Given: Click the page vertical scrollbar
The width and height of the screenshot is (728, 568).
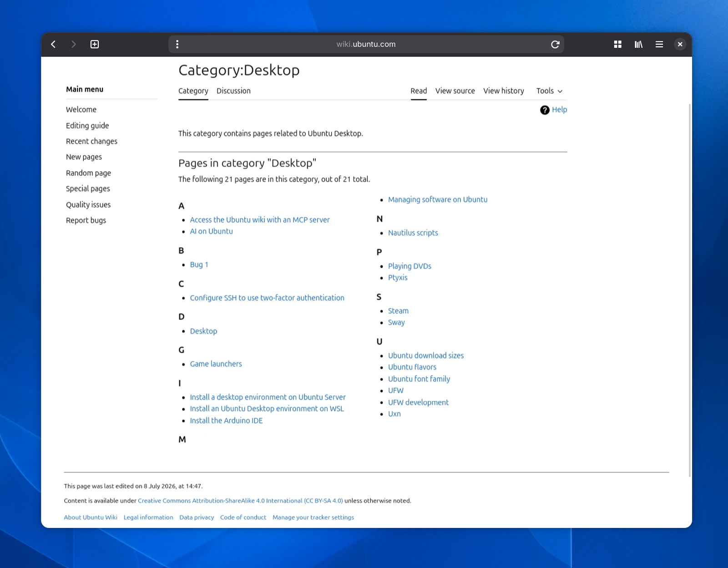Looking at the screenshot, I should pos(690,290).
